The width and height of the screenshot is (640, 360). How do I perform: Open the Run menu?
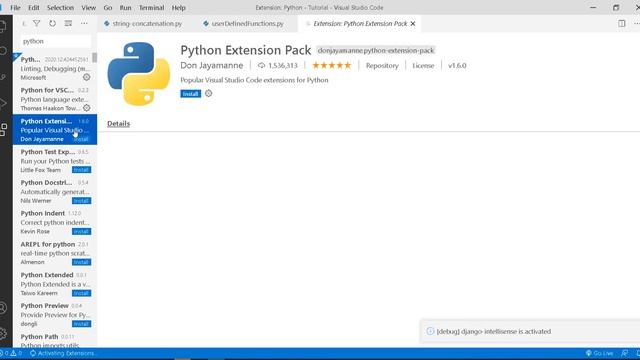[x=125, y=8]
